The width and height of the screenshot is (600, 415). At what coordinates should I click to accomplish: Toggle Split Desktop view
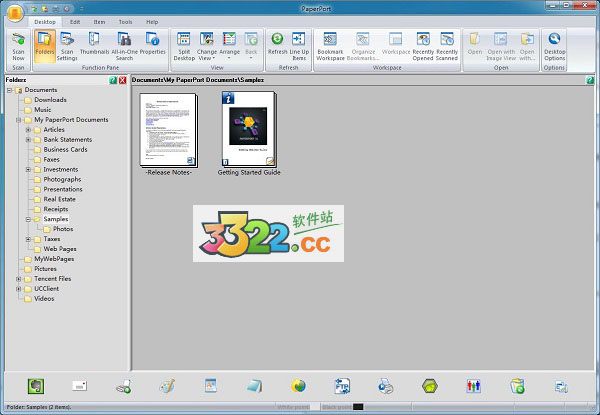click(184, 46)
